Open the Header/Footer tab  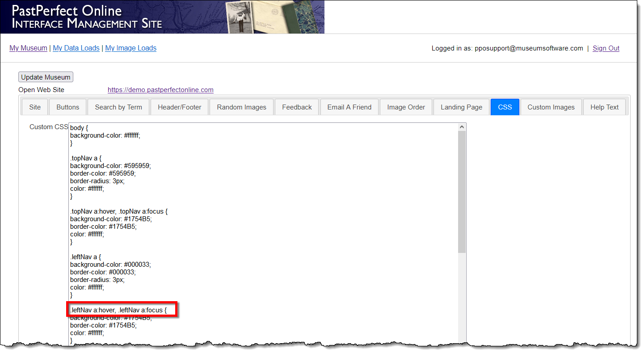point(179,107)
